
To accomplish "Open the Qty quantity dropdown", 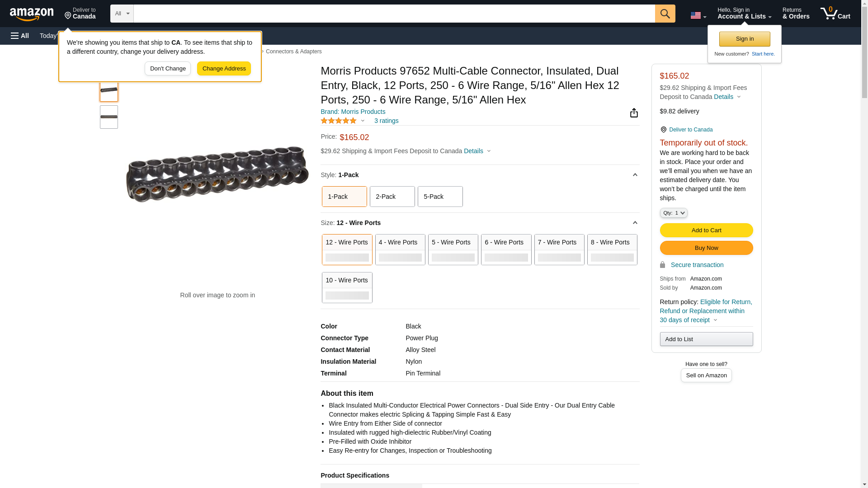I will pyautogui.click(x=673, y=213).
